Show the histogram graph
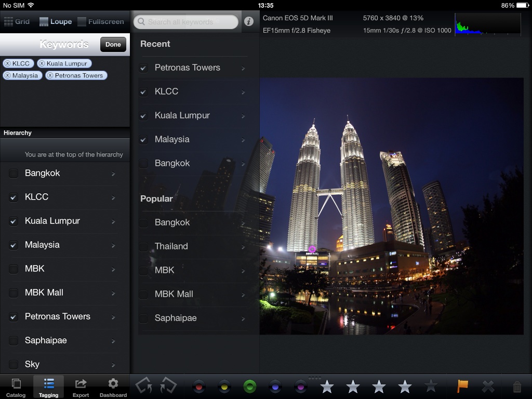This screenshot has width=532, height=399. tap(487, 23)
